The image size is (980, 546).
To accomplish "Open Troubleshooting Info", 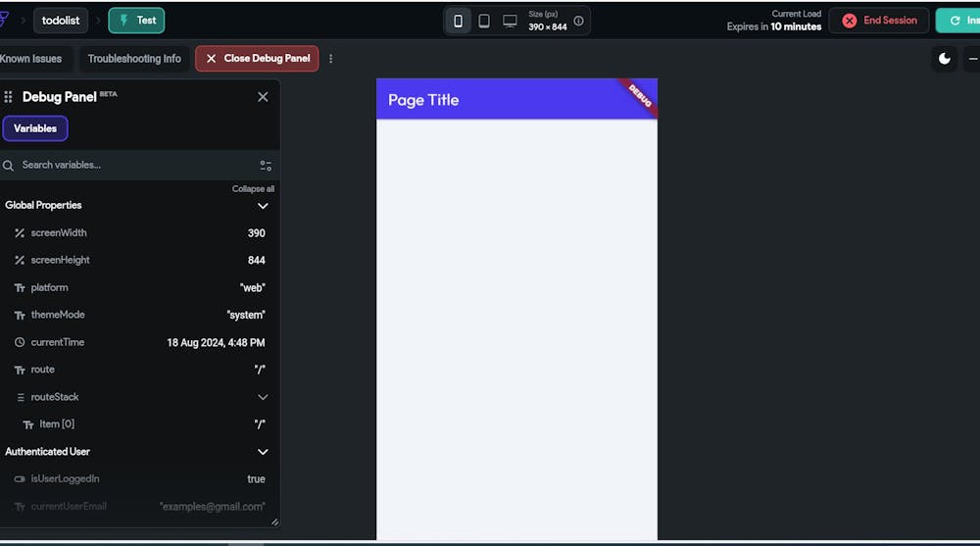I will [x=133, y=59].
